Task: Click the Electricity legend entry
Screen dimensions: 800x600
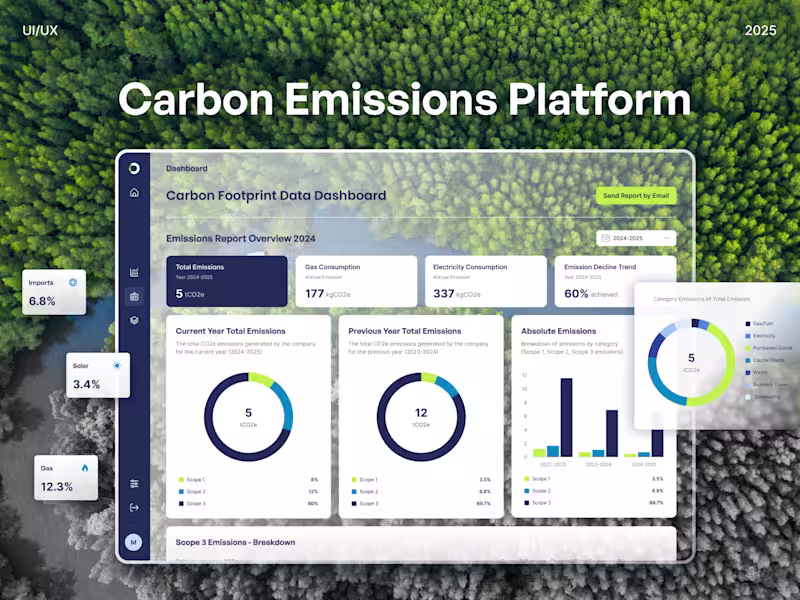Action: (760, 336)
